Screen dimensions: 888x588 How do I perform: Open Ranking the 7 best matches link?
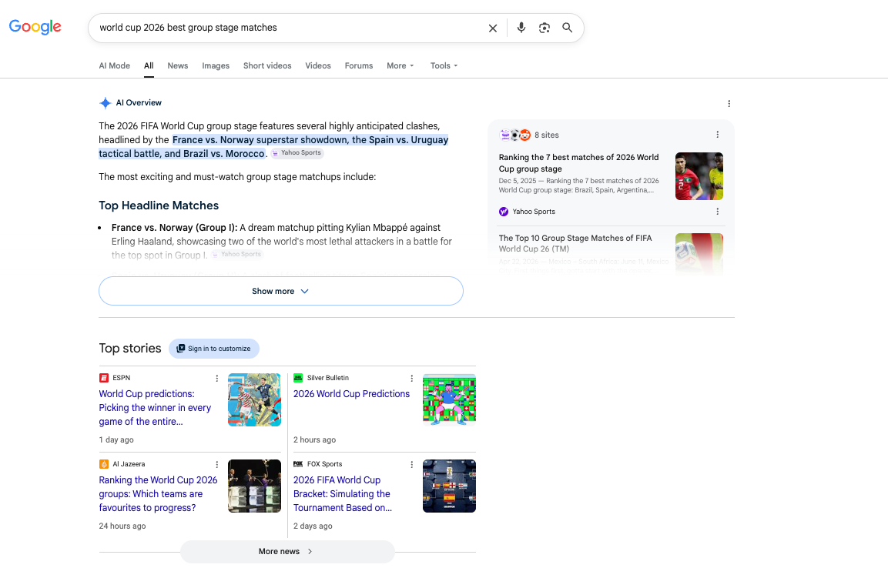coord(579,163)
